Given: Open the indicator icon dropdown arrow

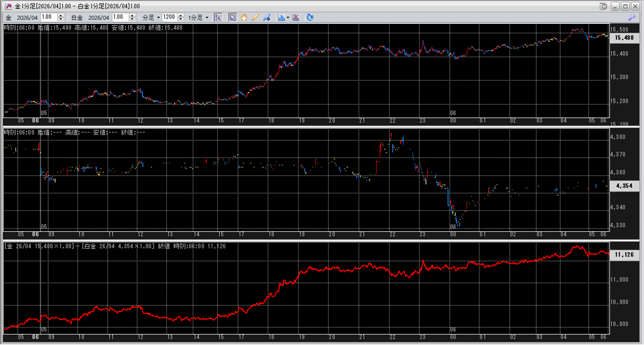Looking at the screenshot, I should (x=288, y=18).
